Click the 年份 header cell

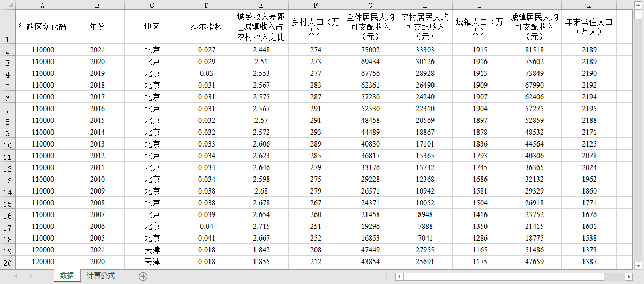(x=97, y=27)
